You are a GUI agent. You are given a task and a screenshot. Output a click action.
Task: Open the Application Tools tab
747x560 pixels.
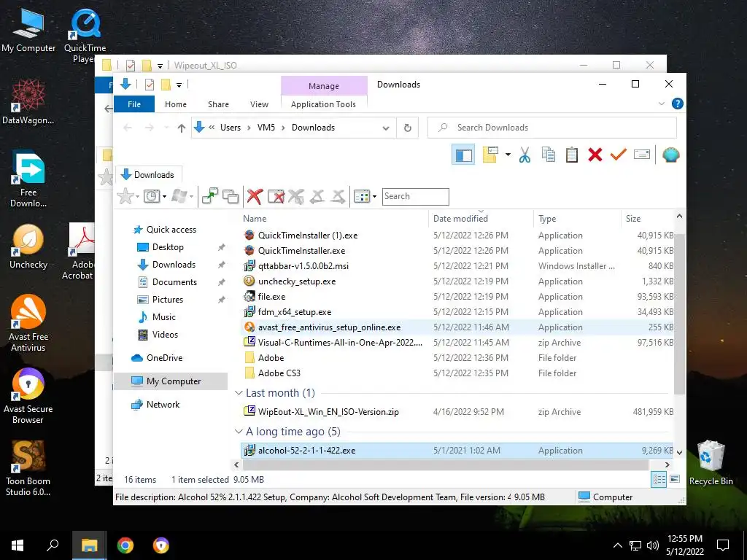[x=323, y=104]
